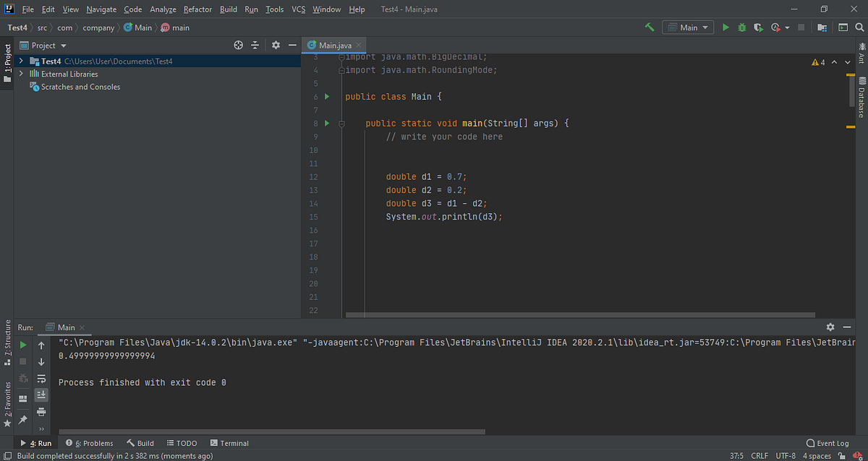868x461 pixels.
Task: Click the Project panel expand/collapse-all icon
Action: (x=255, y=45)
